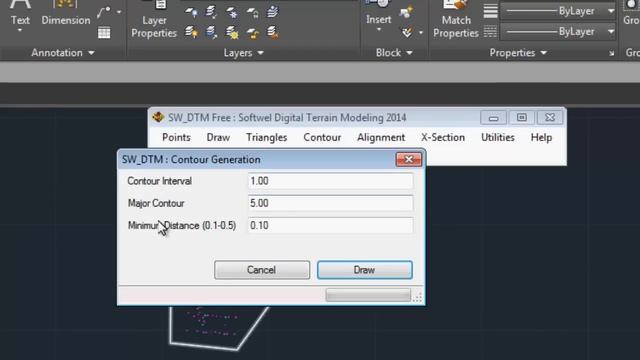The height and width of the screenshot is (360, 640).
Task: Close the Contour Generation dialog
Action: (x=409, y=160)
